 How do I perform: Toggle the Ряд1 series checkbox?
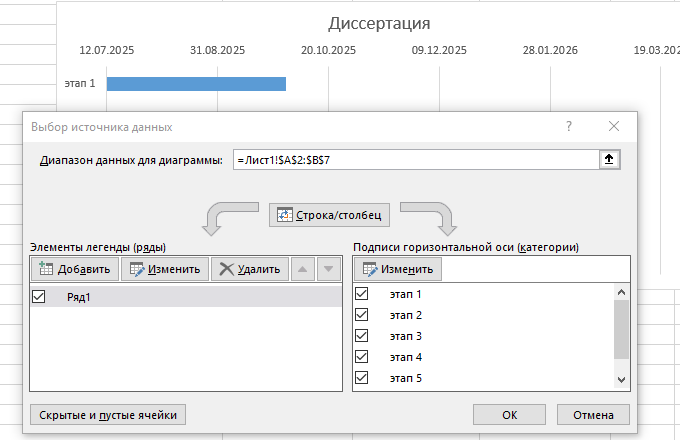(39, 297)
